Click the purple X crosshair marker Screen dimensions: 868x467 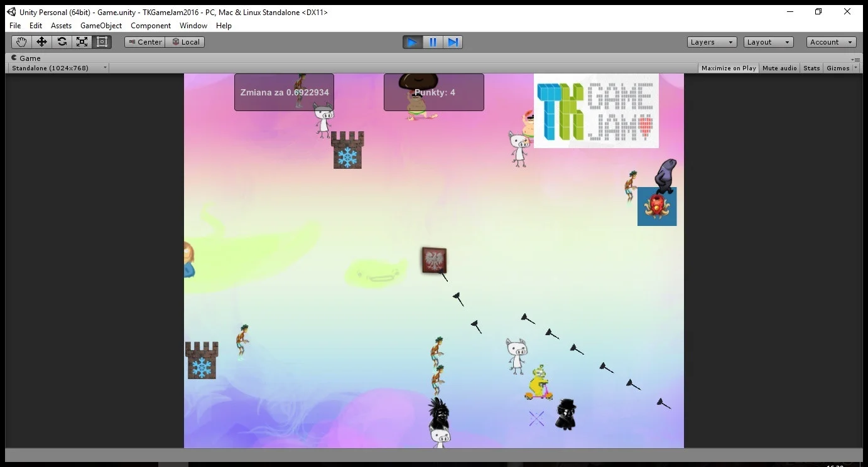point(536,419)
